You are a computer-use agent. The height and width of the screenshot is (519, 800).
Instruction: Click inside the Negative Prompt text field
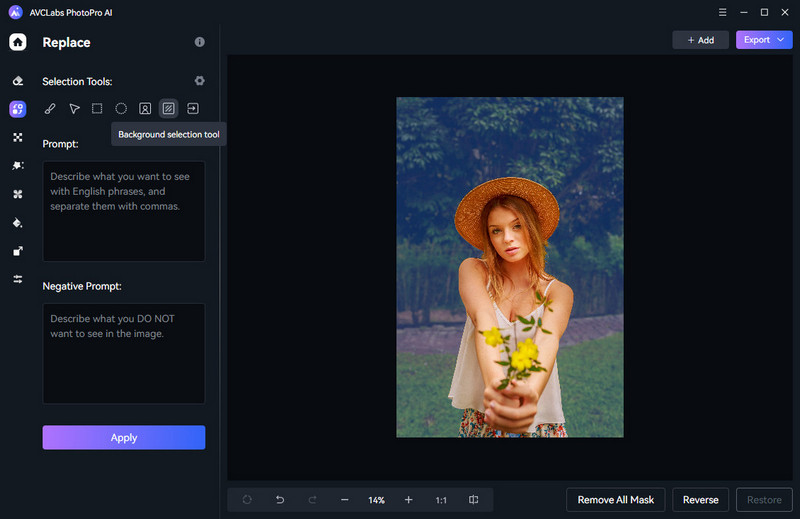click(123, 353)
